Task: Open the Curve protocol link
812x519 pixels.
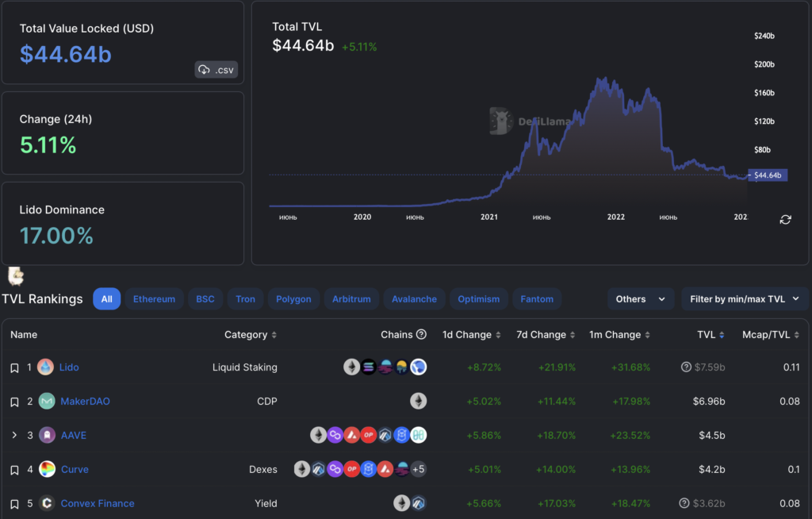Action: [x=75, y=469]
